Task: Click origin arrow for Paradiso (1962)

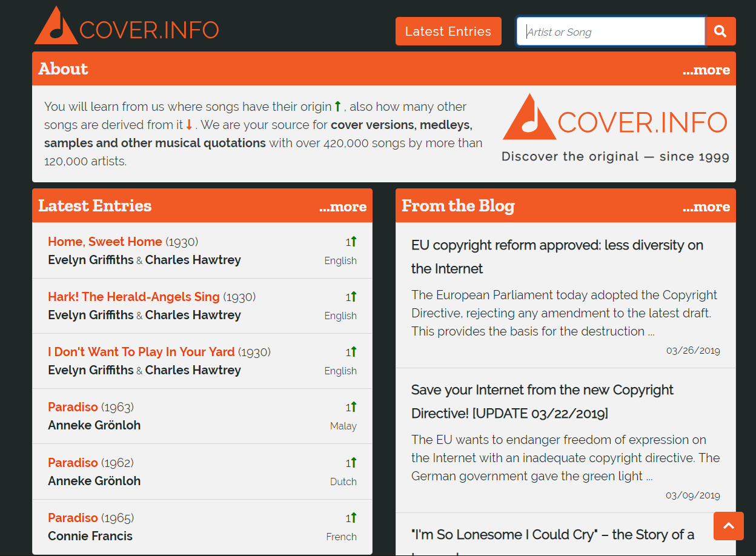Action: coord(354,463)
